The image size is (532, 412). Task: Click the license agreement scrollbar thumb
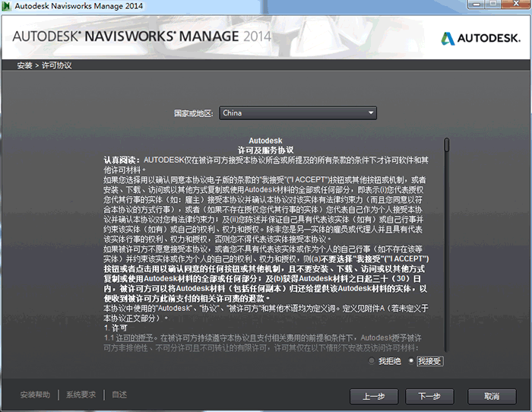447,144
